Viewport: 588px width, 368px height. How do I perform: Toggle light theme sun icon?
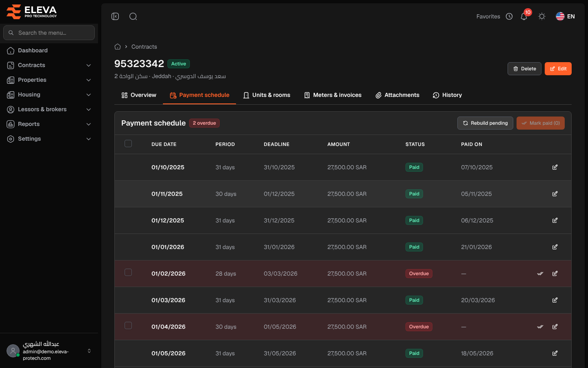coord(542,16)
